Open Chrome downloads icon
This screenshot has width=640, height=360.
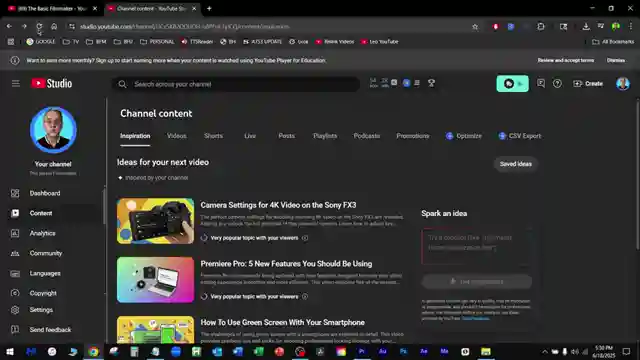[586, 27]
